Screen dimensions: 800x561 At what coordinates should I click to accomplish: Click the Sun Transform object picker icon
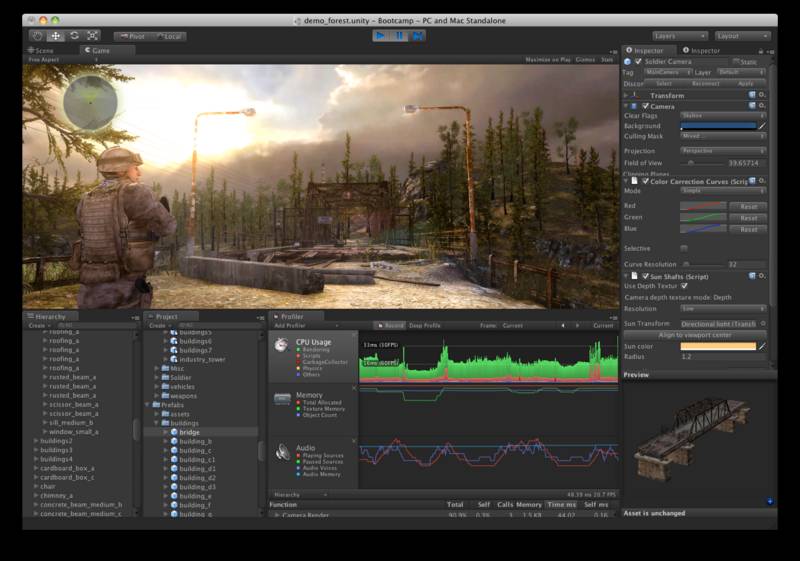click(x=763, y=324)
